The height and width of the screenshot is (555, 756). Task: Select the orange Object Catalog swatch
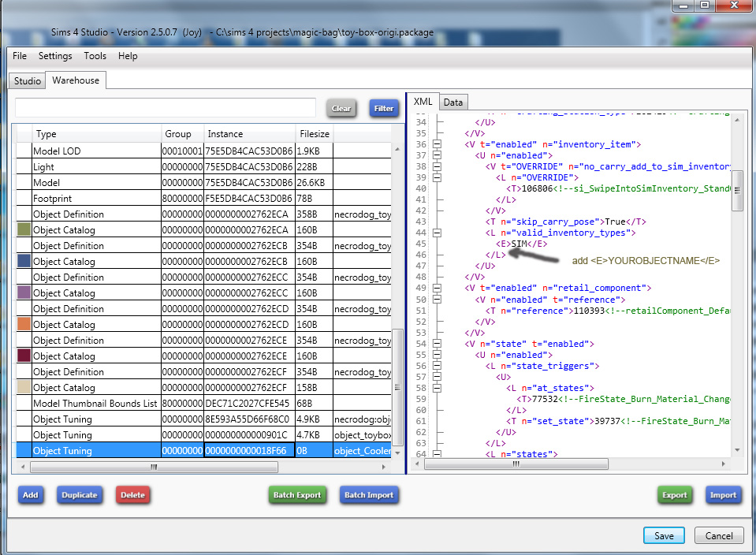click(24, 325)
